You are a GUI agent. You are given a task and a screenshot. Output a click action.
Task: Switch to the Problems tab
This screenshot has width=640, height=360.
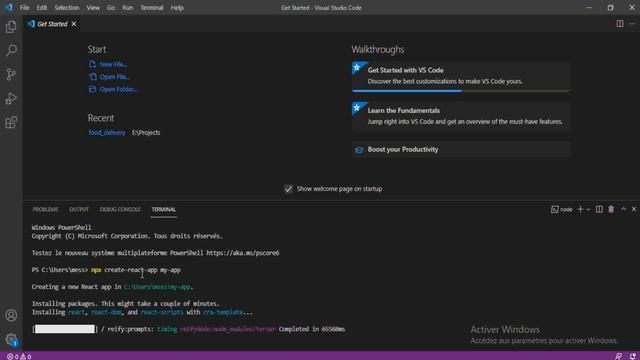(45, 209)
